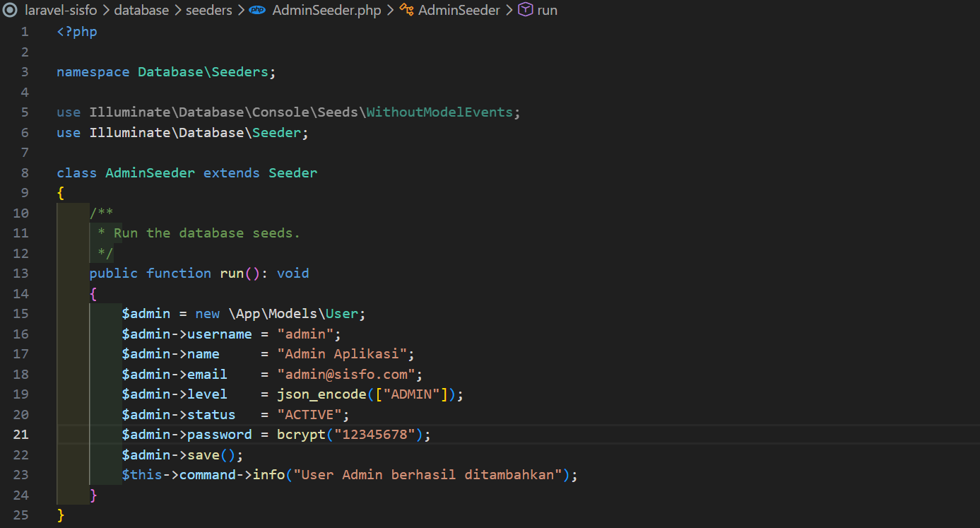The width and height of the screenshot is (980, 528).
Task: Click run in the function declaration
Action: (232, 273)
